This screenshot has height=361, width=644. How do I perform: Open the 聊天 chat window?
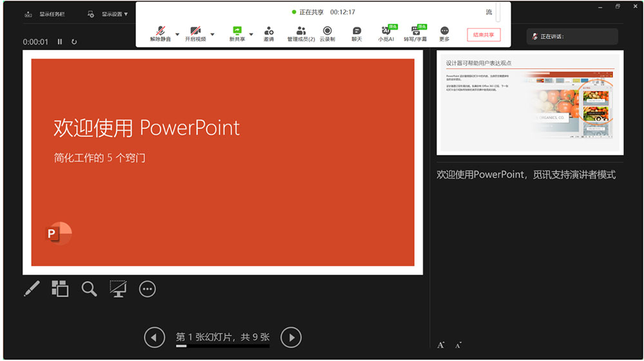pyautogui.click(x=357, y=34)
